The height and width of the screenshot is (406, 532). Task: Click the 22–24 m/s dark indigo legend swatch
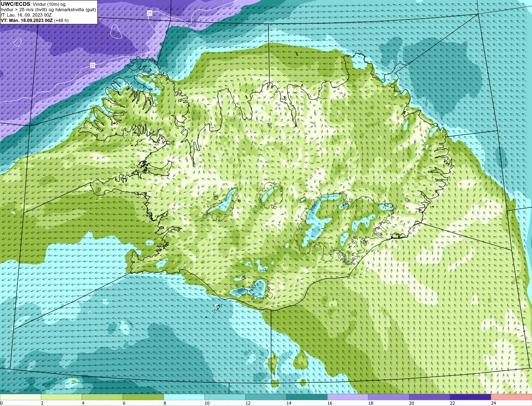point(470,397)
